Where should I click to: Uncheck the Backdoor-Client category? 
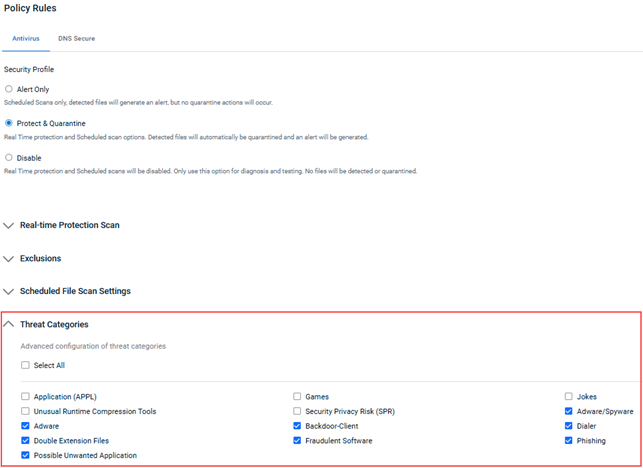(x=297, y=426)
